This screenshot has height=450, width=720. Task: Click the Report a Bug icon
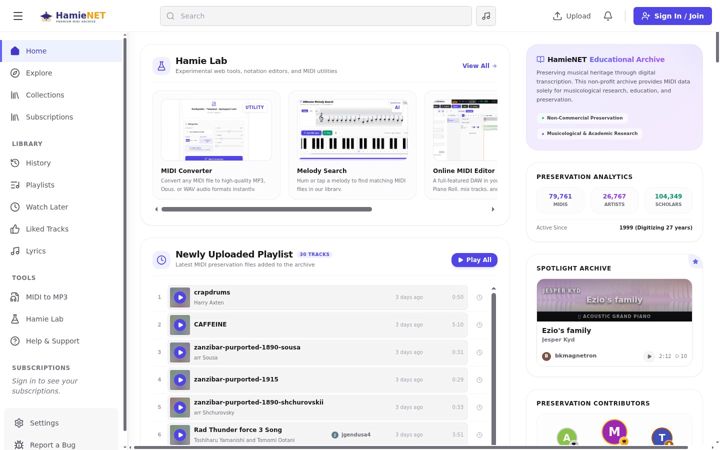tap(19, 445)
